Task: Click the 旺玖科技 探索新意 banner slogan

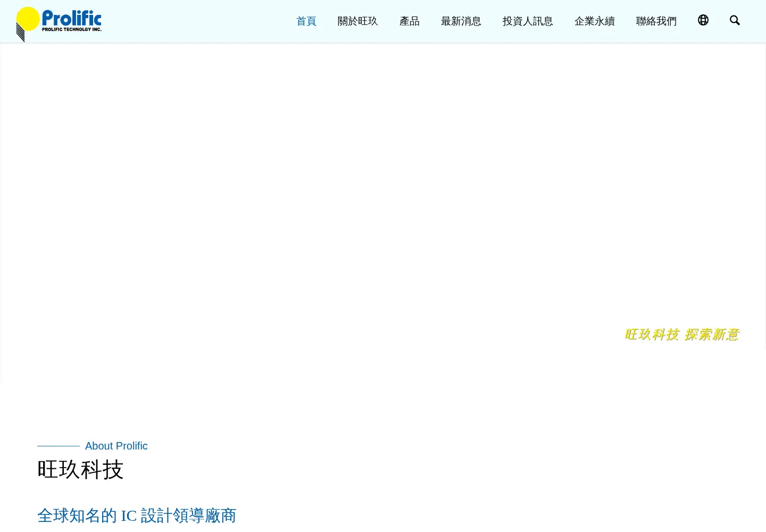Action: pyautogui.click(x=682, y=335)
